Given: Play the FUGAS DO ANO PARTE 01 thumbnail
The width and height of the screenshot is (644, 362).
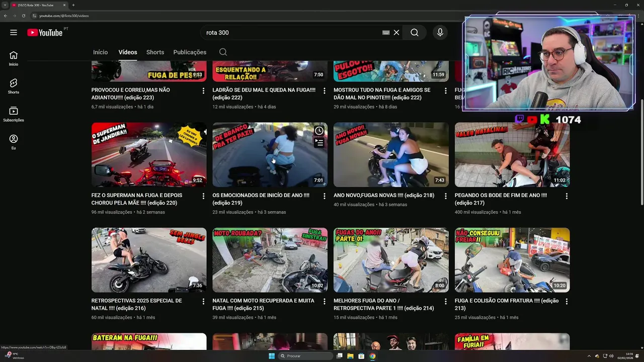Looking at the screenshot, I should pyautogui.click(x=391, y=260).
